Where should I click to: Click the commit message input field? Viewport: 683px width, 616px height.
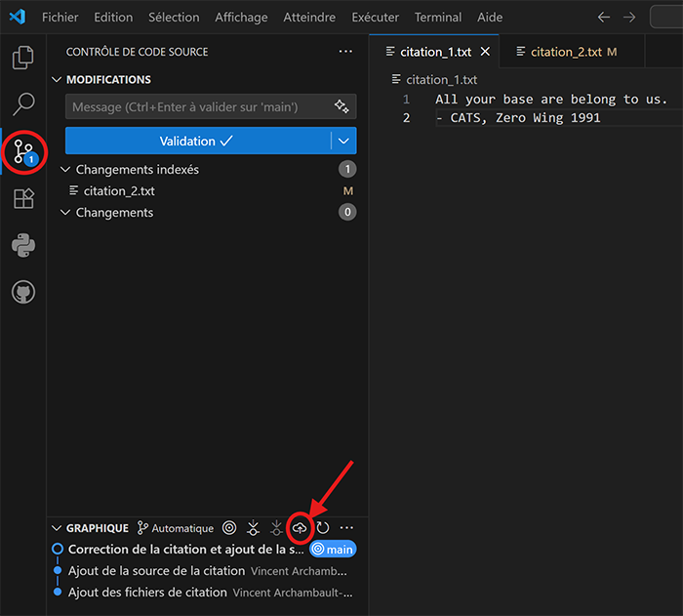pyautogui.click(x=195, y=106)
